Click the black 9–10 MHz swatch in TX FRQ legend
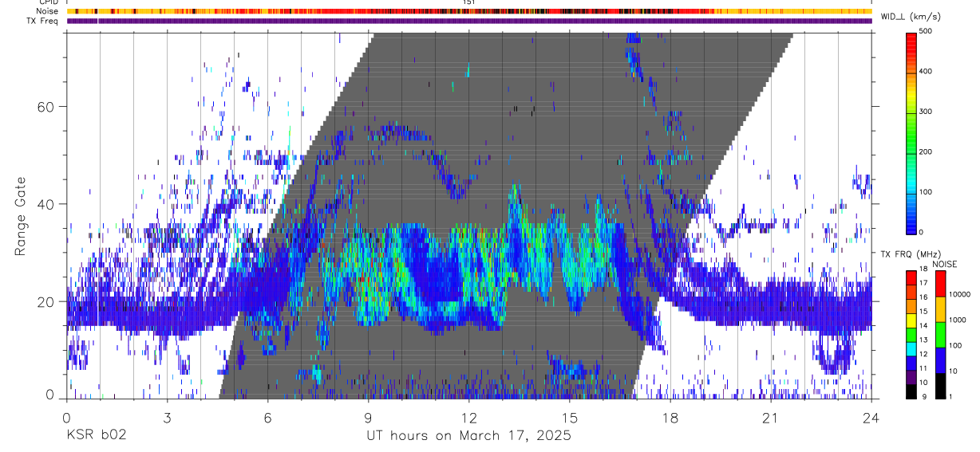The height and width of the screenshot is (452, 980). (912, 390)
